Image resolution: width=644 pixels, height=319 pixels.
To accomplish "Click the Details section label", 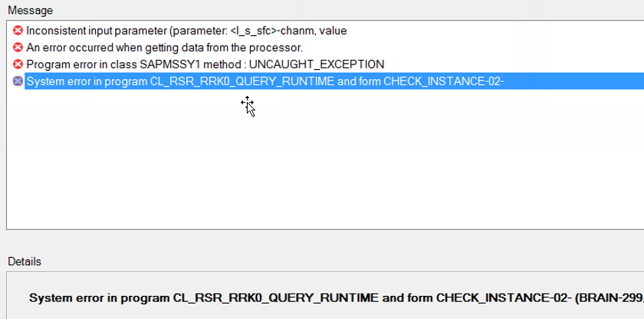I will (x=25, y=261).
